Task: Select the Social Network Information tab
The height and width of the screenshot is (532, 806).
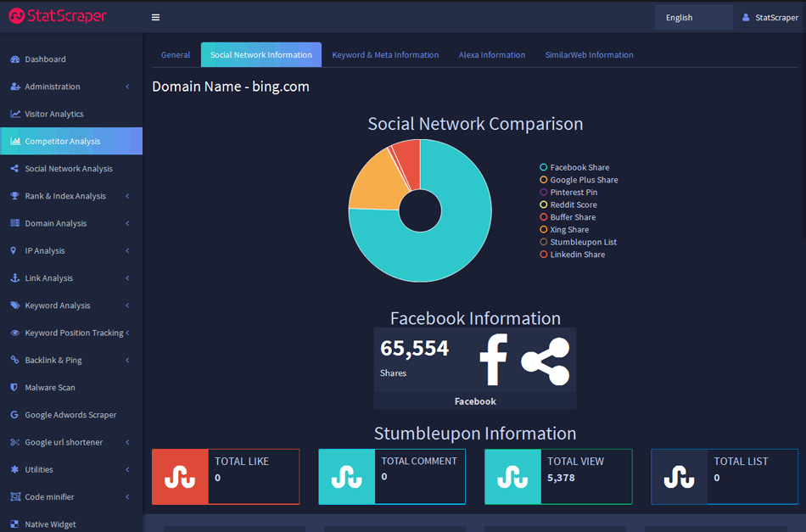Action: 261,54
